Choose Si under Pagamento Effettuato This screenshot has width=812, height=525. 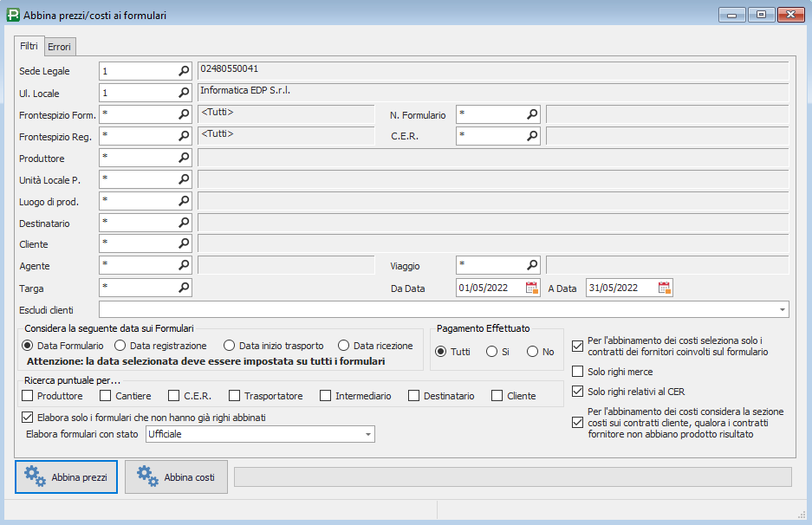pos(491,352)
